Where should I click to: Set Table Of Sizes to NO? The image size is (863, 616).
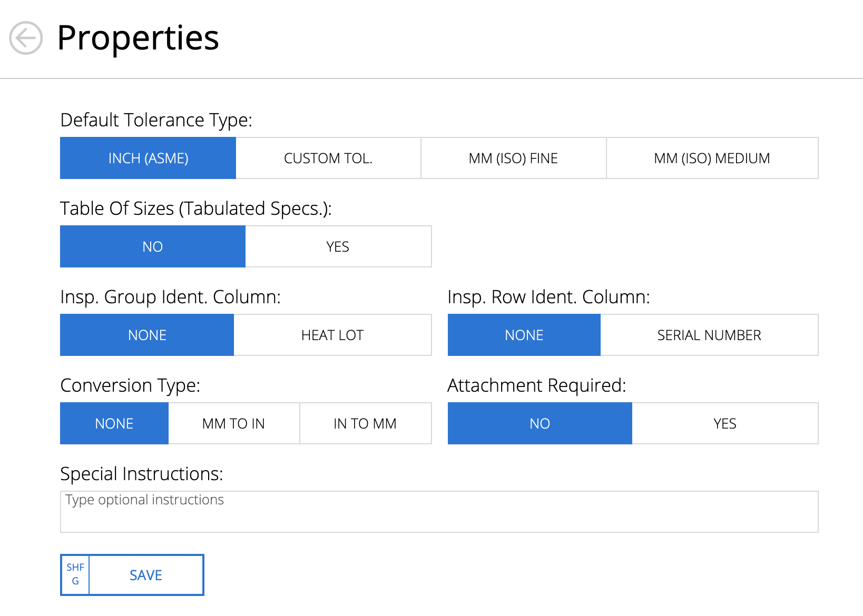(x=153, y=246)
